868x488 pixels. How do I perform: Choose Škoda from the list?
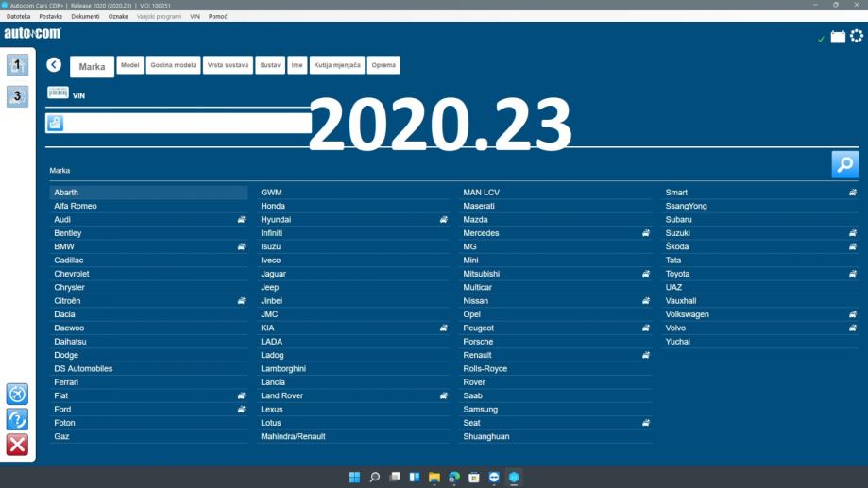760,246
